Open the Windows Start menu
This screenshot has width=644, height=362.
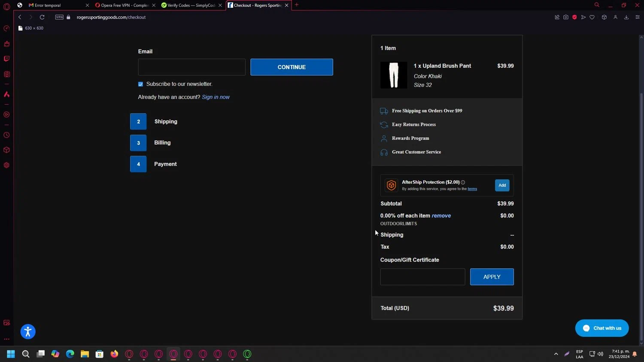click(x=11, y=354)
